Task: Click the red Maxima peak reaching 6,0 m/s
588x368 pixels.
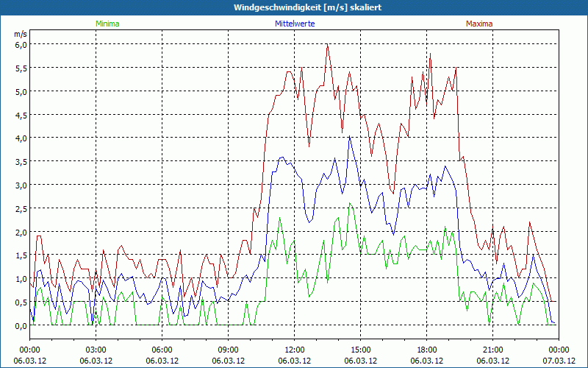Action: tap(327, 44)
